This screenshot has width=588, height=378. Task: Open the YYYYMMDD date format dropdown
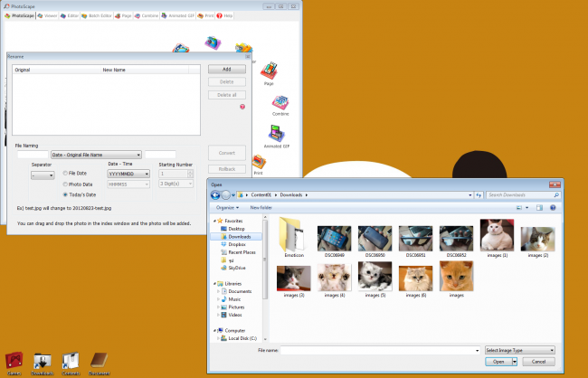click(x=128, y=174)
